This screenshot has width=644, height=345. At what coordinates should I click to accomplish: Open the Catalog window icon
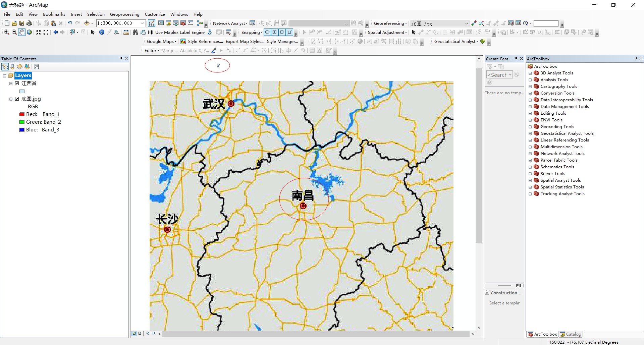click(x=168, y=23)
